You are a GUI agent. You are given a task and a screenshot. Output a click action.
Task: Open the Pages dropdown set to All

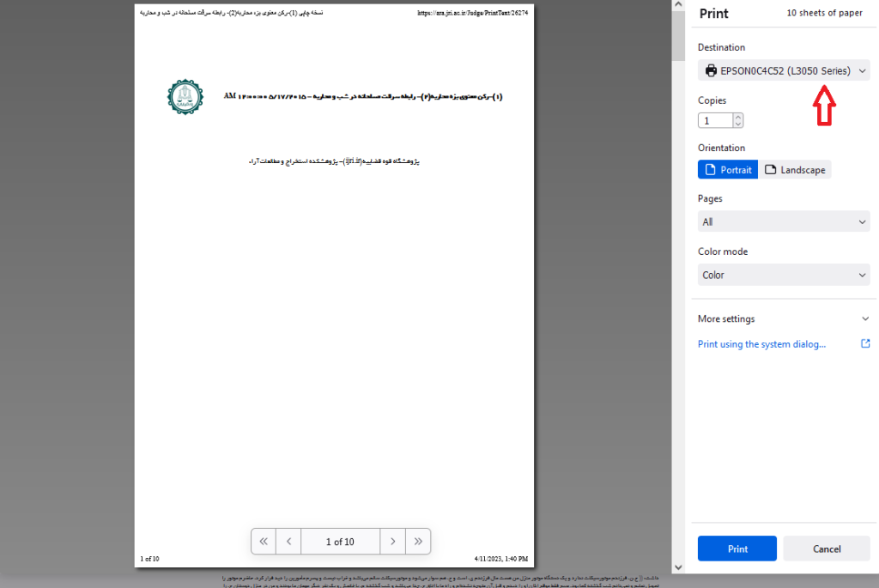(x=784, y=222)
